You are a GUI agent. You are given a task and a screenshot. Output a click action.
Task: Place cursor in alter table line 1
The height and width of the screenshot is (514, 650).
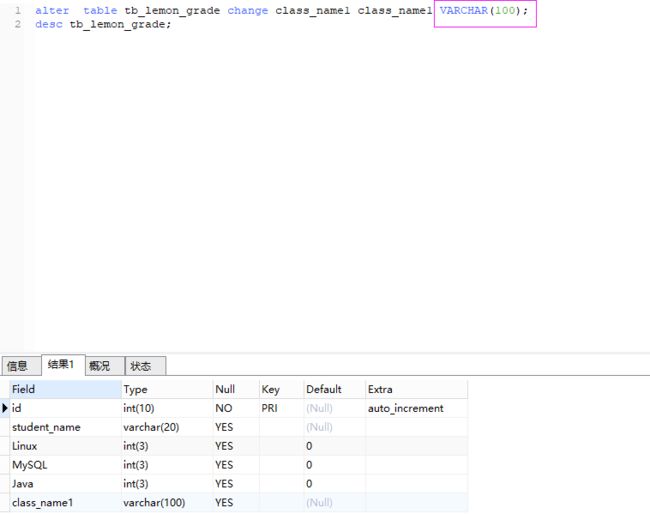(x=281, y=10)
